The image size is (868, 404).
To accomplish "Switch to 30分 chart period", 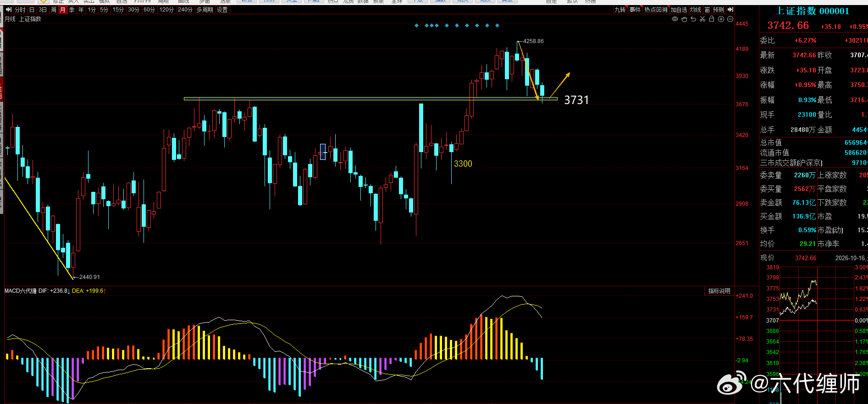I will 134,10.
